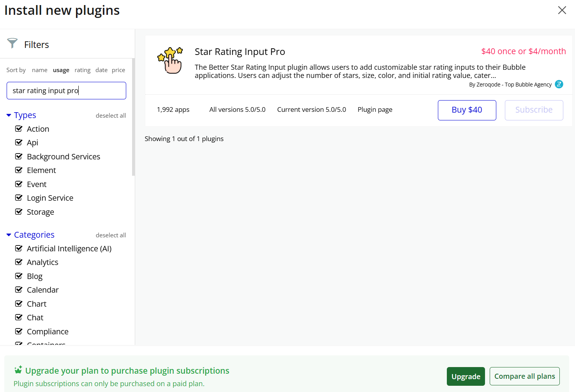Image resolution: width=575 pixels, height=392 pixels.
Task: Collapse the Types filter section
Action: click(x=9, y=115)
